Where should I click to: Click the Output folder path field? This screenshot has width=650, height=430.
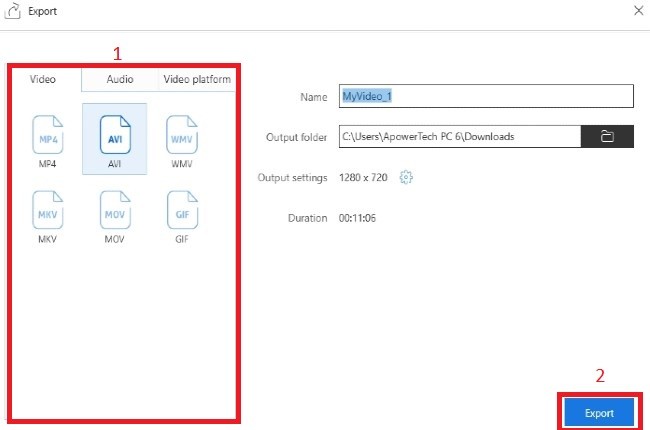459,136
